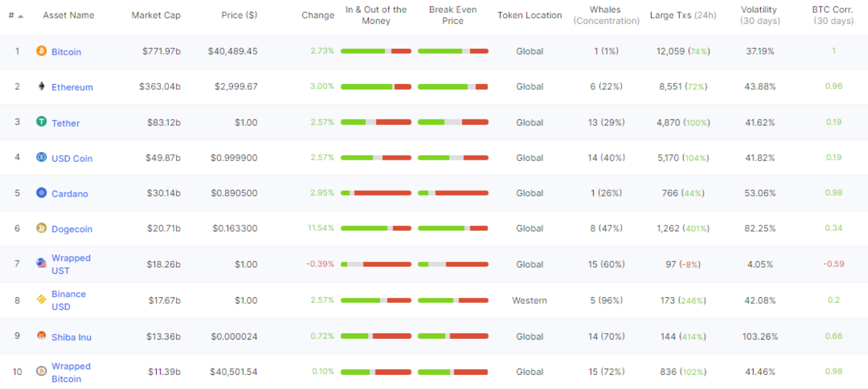Sort by Volatility (30 days) header

coord(760,15)
